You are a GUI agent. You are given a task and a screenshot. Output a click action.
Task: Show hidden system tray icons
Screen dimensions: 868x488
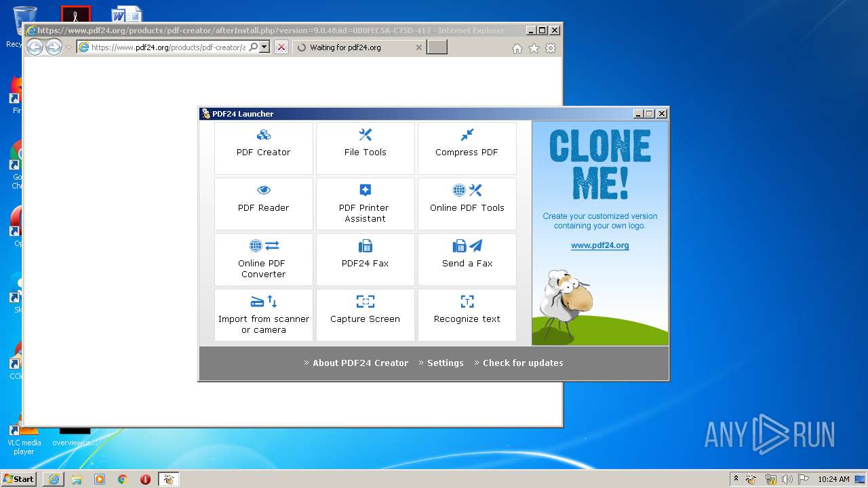coord(736,479)
